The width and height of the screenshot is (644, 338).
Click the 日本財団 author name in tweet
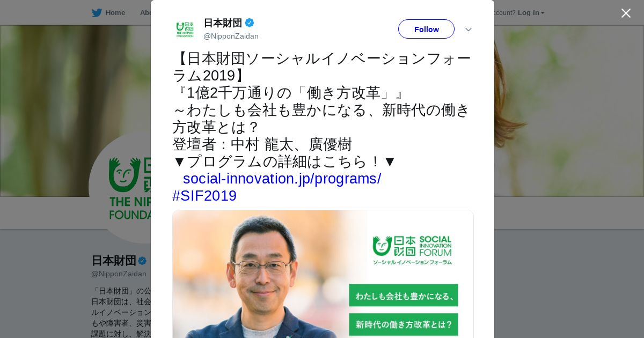pyautogui.click(x=223, y=23)
